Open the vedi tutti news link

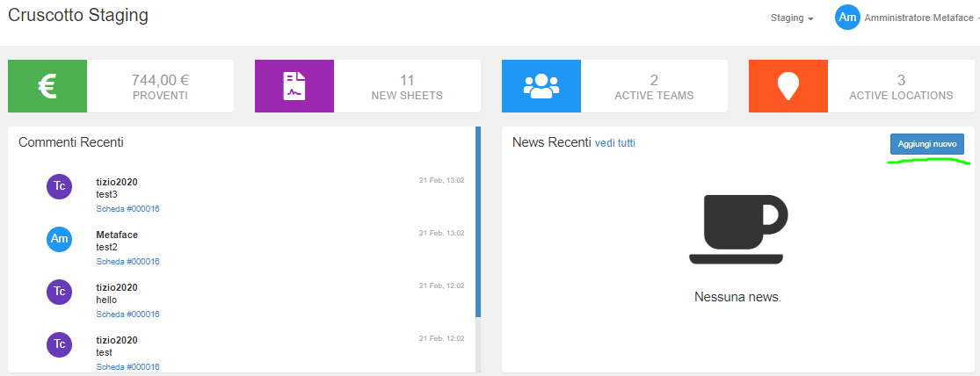coord(614,143)
